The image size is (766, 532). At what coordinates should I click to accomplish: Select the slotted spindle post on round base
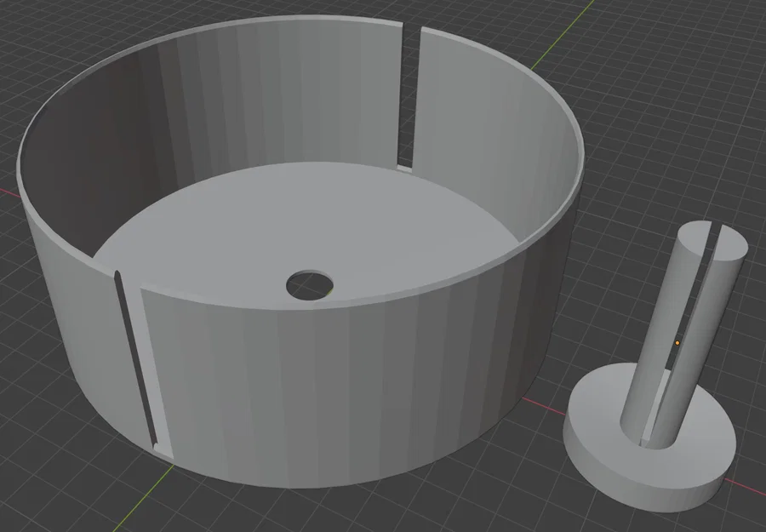click(x=655, y=366)
